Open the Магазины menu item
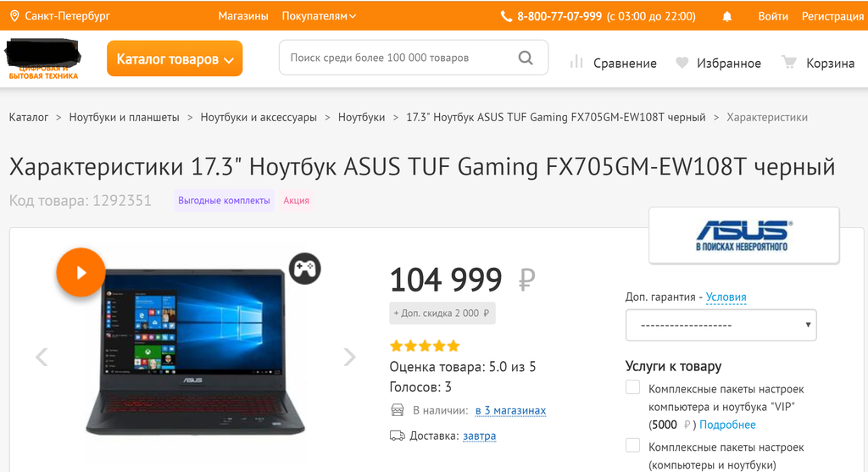 [x=243, y=16]
